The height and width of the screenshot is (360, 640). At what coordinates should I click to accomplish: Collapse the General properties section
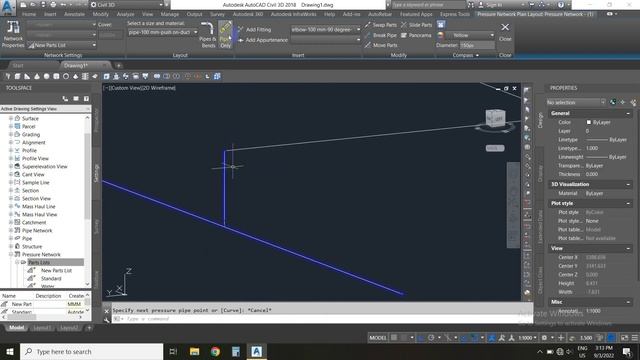pos(628,113)
